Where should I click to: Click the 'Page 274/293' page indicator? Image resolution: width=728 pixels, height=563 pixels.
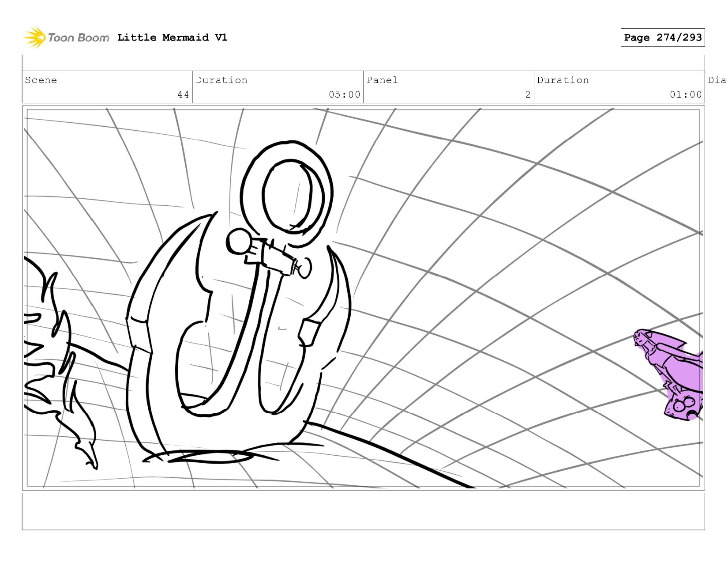pyautogui.click(x=663, y=38)
